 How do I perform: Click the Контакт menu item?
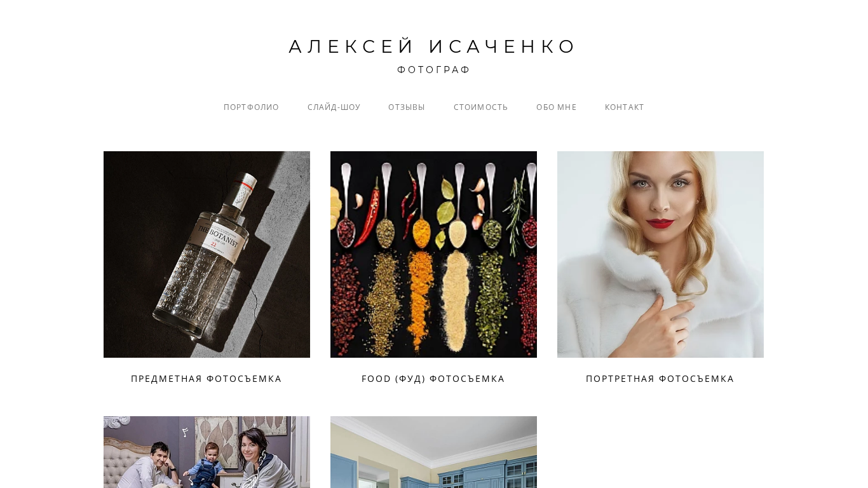coord(625,107)
